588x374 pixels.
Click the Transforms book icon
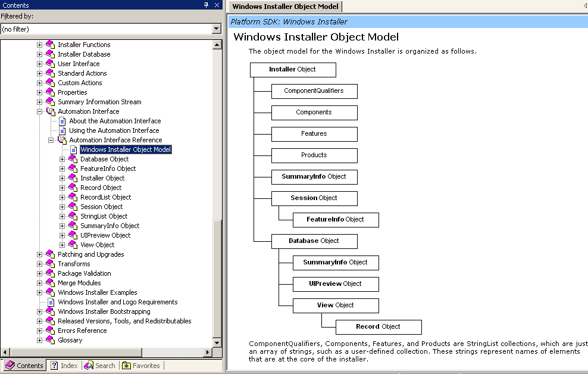tap(50, 264)
